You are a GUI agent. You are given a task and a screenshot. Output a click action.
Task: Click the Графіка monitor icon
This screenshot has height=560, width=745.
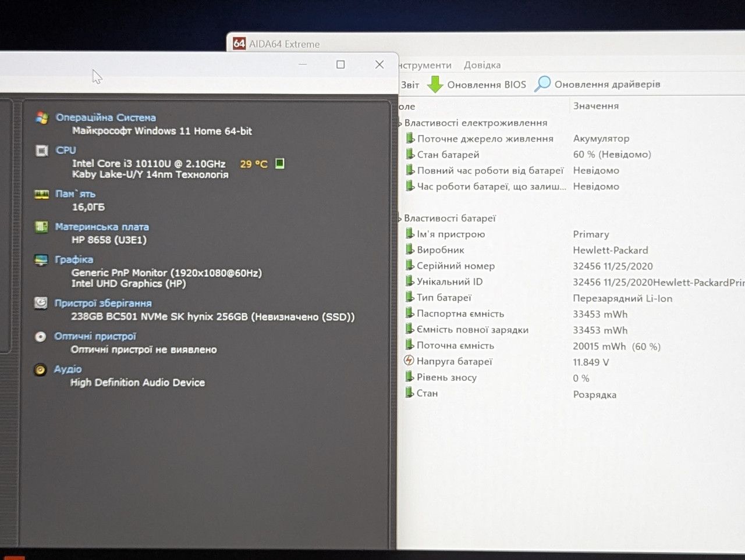(41, 260)
